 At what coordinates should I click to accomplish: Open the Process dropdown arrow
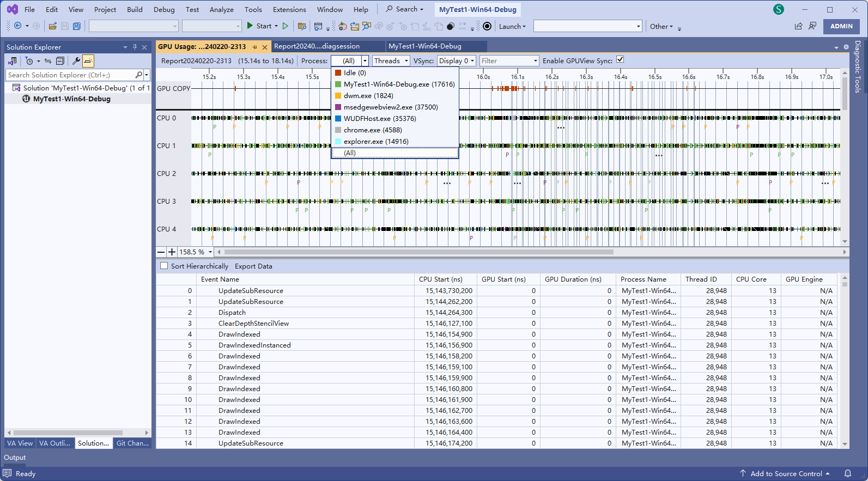[x=365, y=61]
